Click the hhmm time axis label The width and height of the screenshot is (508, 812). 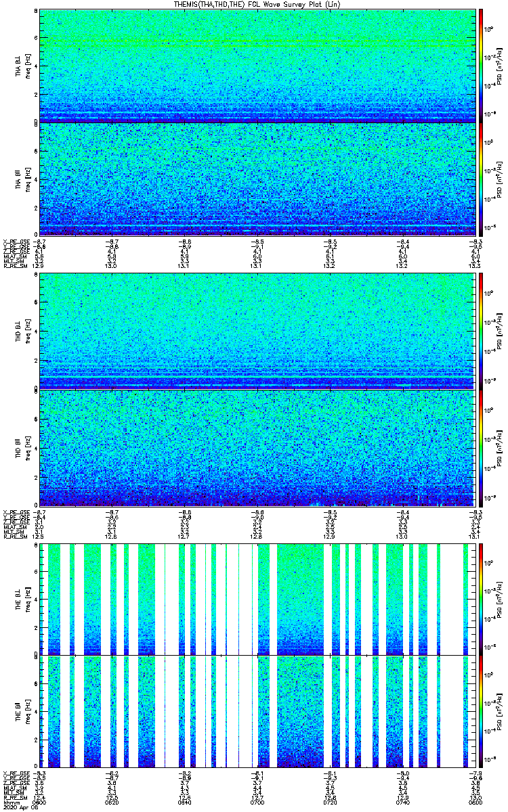click(x=10, y=803)
